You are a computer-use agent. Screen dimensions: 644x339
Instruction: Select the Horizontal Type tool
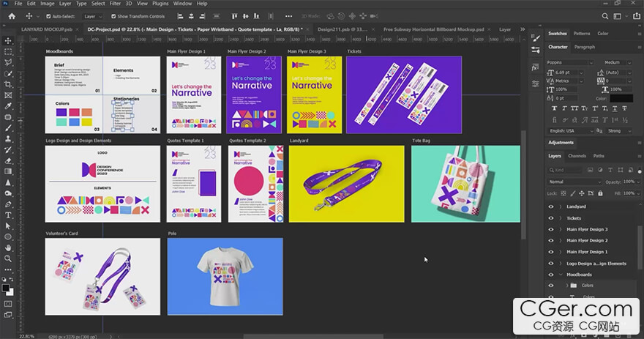coord(8,215)
